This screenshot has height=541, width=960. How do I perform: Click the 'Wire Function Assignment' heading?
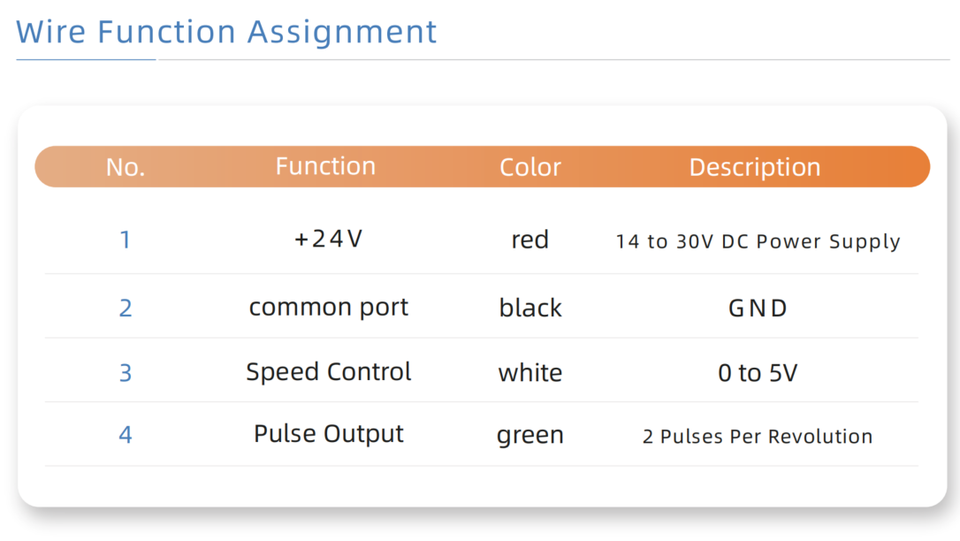coord(227,32)
